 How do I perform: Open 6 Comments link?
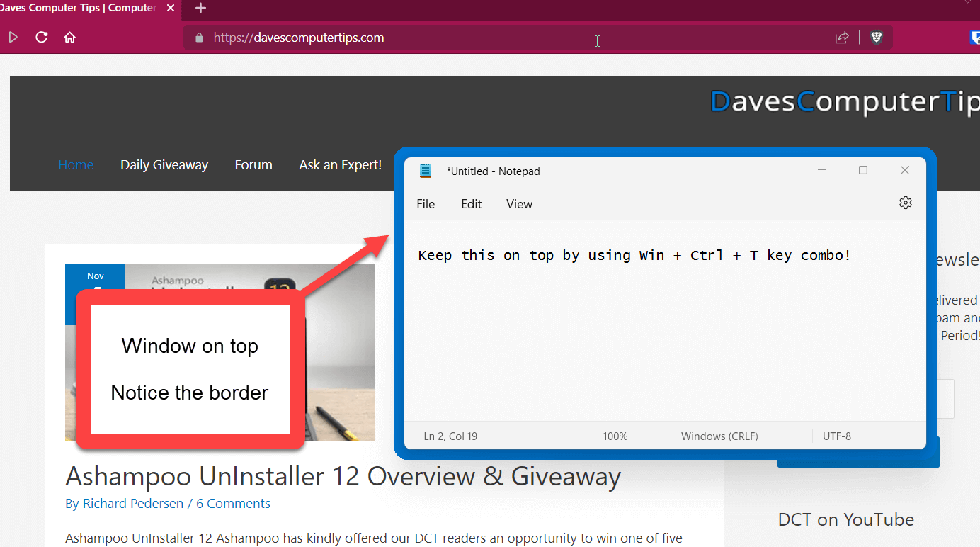tap(233, 504)
